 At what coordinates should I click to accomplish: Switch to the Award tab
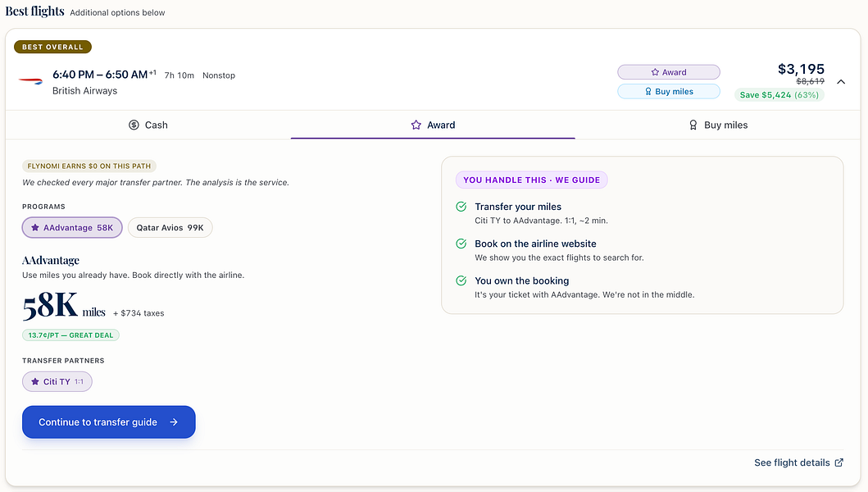[x=433, y=125]
